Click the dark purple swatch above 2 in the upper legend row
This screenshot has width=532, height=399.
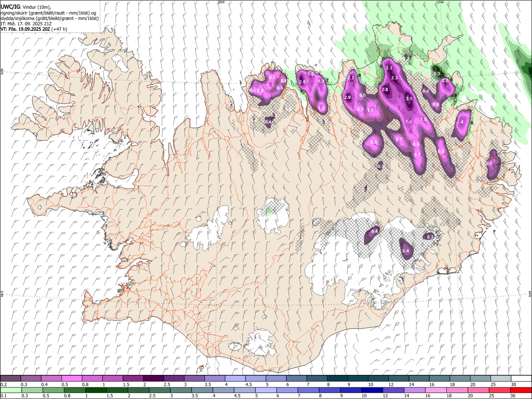coord(153,378)
